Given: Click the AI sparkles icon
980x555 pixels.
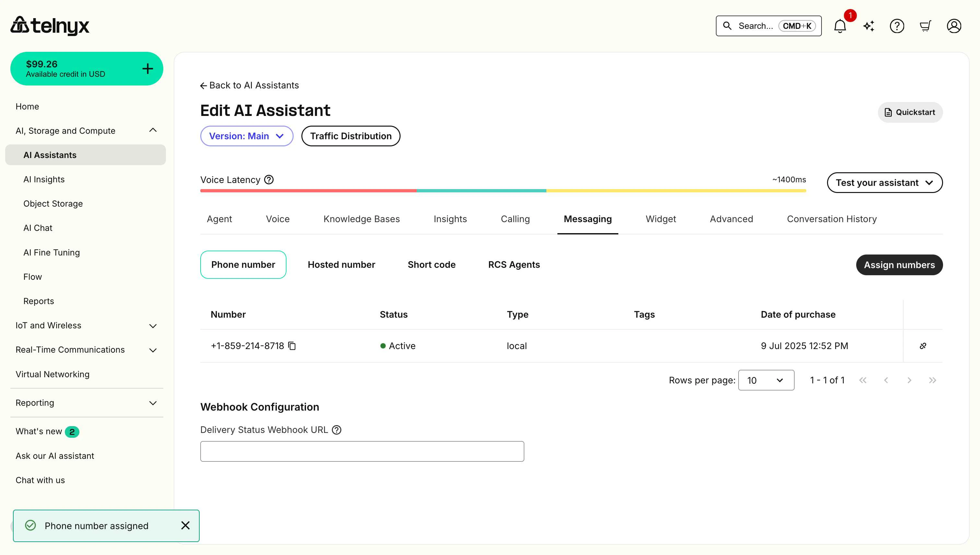Looking at the screenshot, I should pyautogui.click(x=868, y=26).
